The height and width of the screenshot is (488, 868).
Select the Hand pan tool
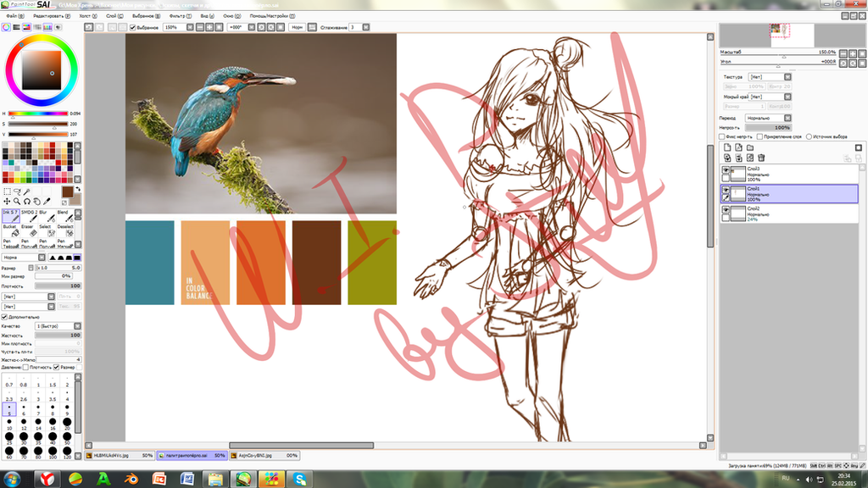[37, 202]
